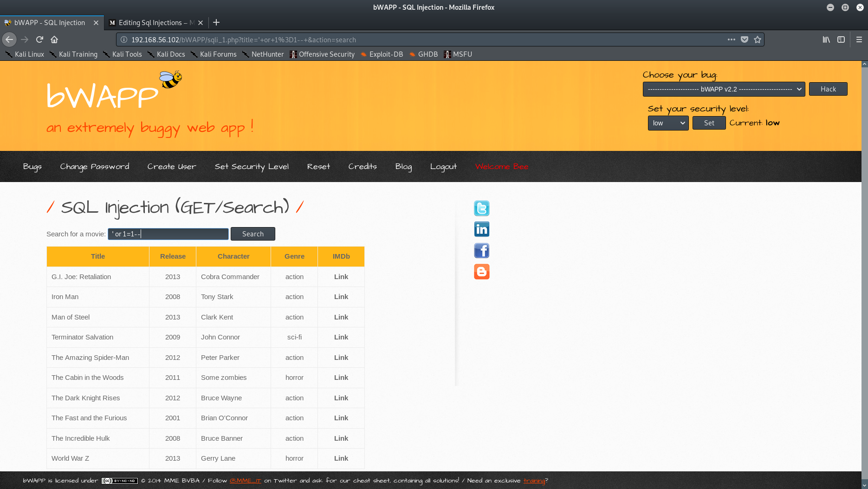This screenshot has width=868, height=489.
Task: Open the Kali Training bookmark
Action: (x=73, y=54)
